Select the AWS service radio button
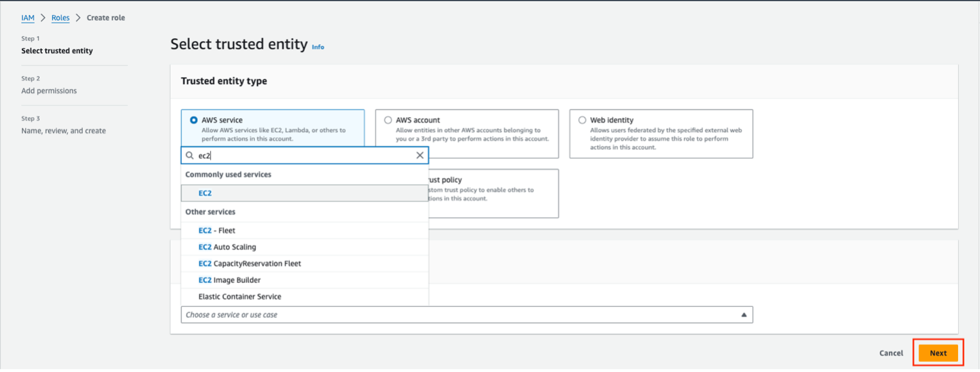The height and width of the screenshot is (372, 980). click(x=194, y=120)
